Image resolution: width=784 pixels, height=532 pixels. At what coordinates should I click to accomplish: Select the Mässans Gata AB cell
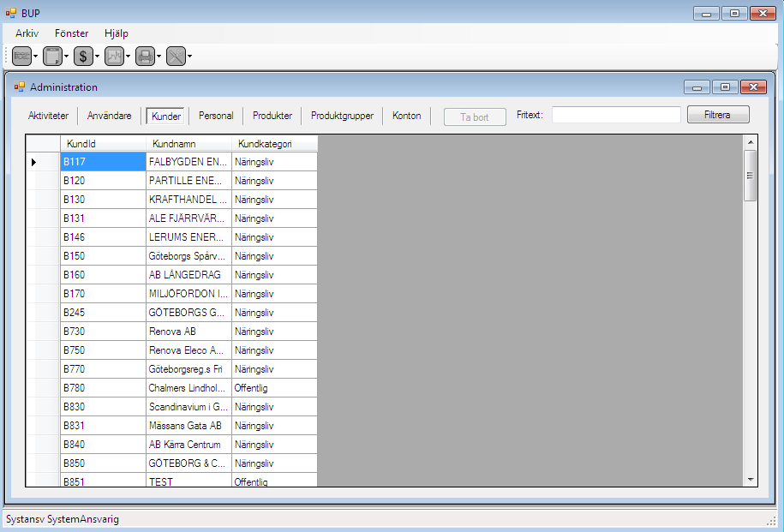tap(189, 426)
